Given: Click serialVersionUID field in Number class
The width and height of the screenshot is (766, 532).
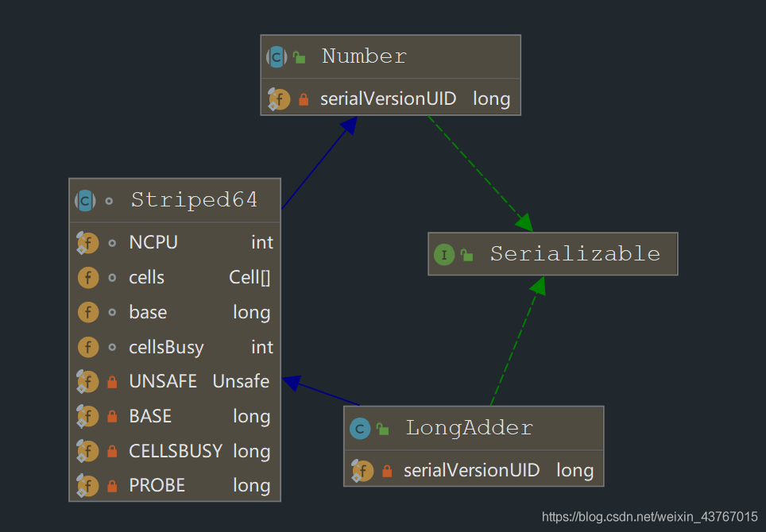Looking at the screenshot, I should coord(389,99).
